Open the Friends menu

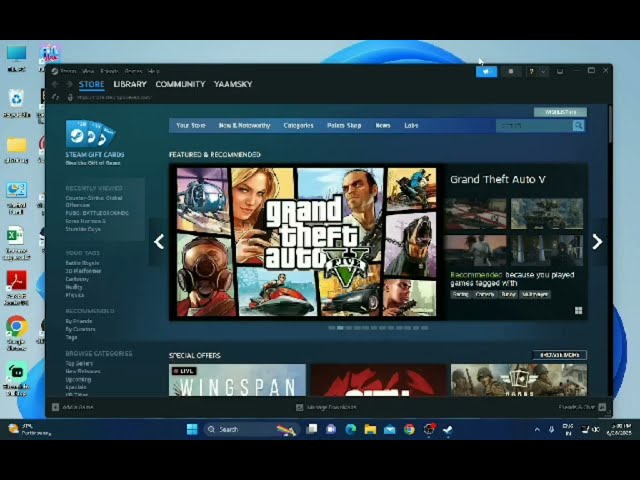109,71
